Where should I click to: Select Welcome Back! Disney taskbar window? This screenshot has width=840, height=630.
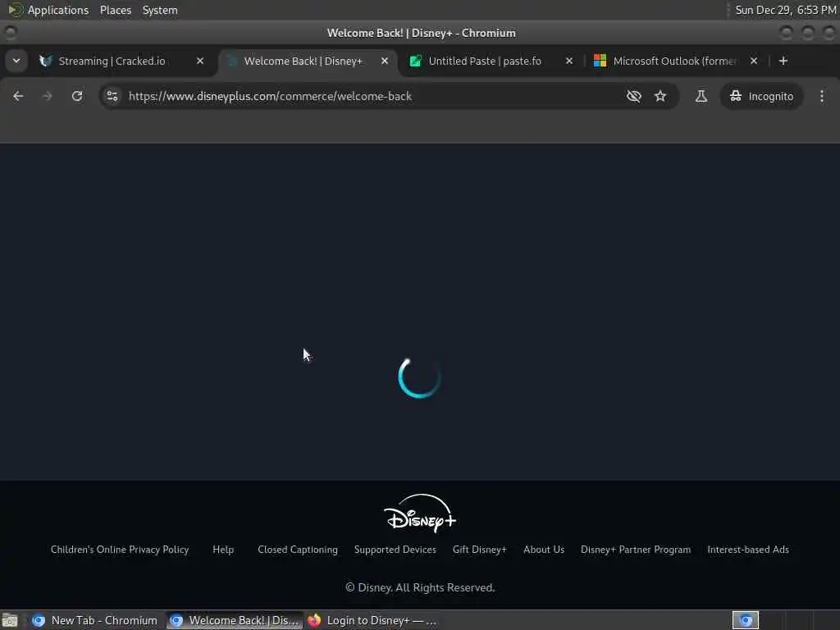(234, 620)
